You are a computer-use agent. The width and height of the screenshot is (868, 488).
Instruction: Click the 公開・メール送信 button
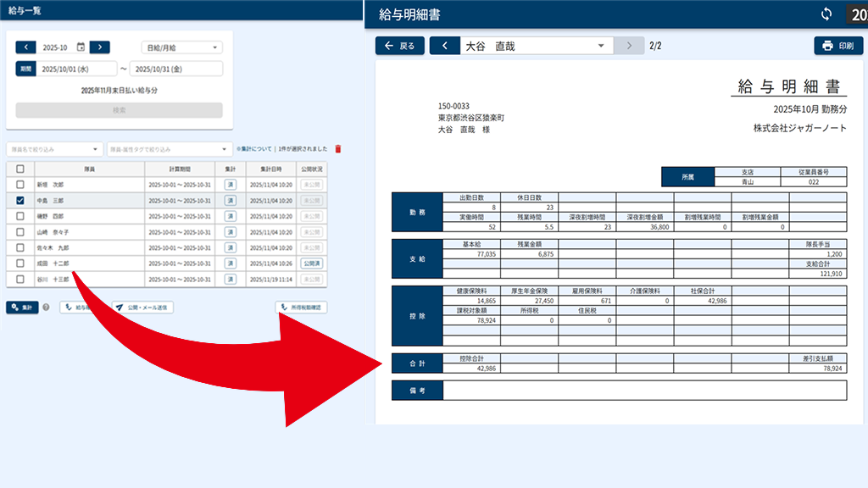[x=142, y=307]
